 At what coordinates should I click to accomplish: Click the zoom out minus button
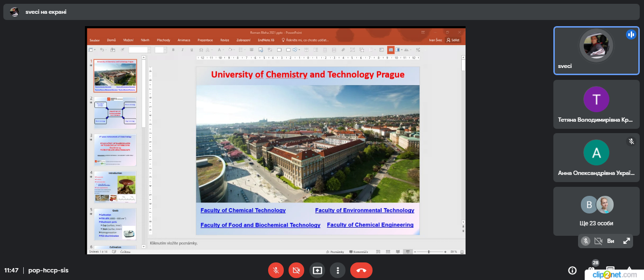pyautogui.click(x=415, y=251)
